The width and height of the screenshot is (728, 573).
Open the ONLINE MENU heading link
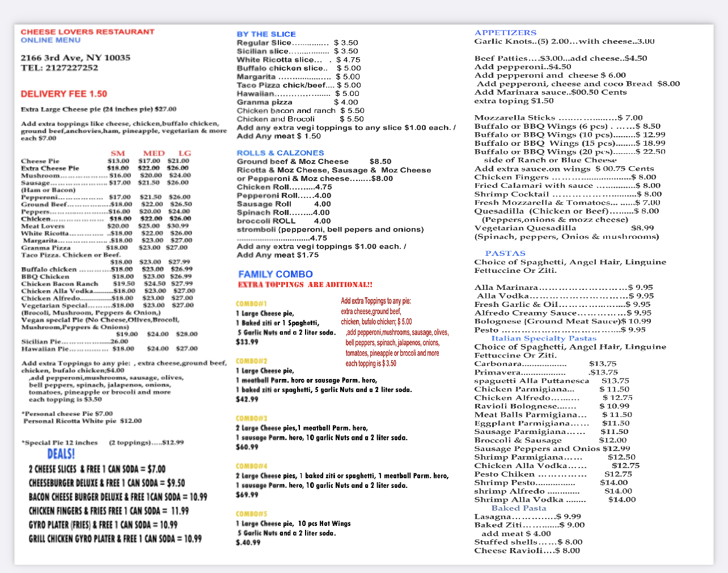[50, 40]
